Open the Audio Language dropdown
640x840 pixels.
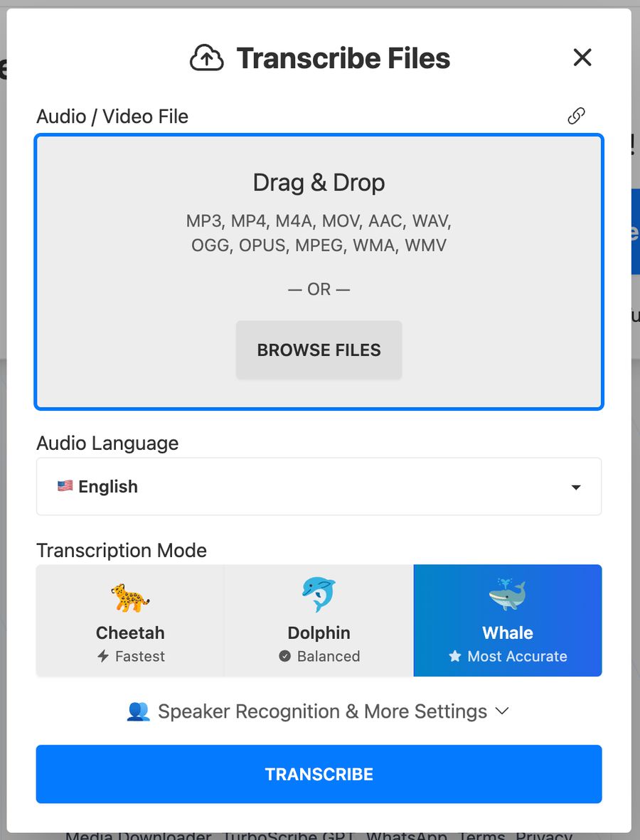coord(319,486)
